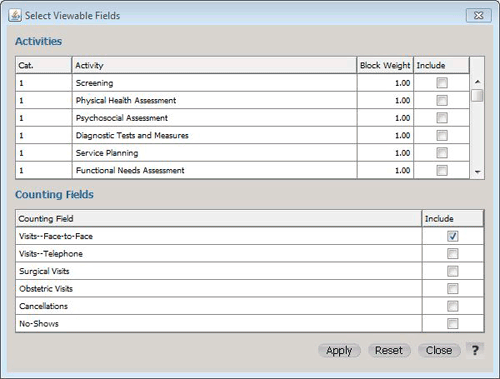Select the Physical Health Assessment text
This screenshot has width=500, height=379.
(x=126, y=100)
